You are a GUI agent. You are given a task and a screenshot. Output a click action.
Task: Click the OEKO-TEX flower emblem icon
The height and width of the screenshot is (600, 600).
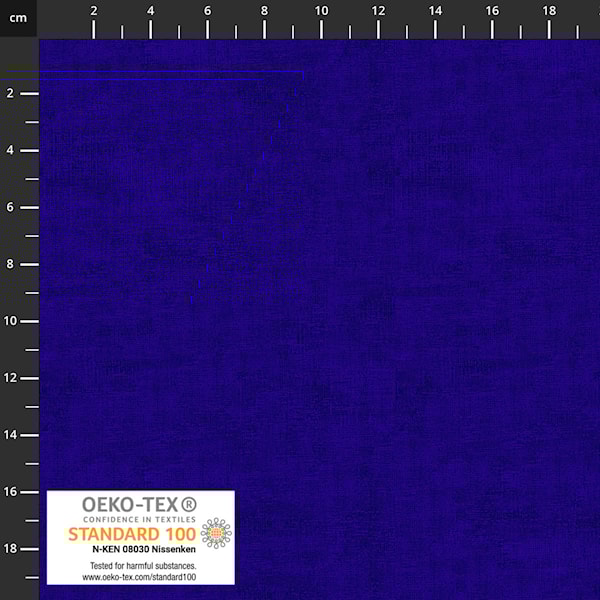click(x=215, y=533)
